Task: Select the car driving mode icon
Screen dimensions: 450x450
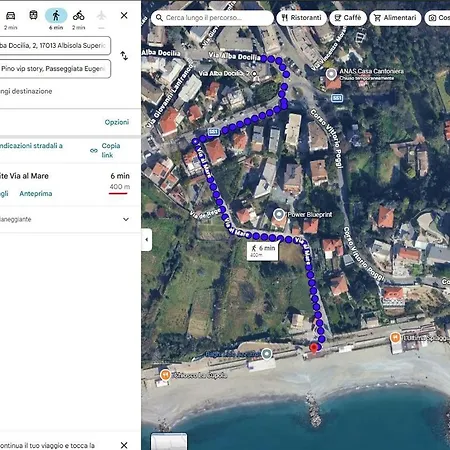Action: (10, 16)
